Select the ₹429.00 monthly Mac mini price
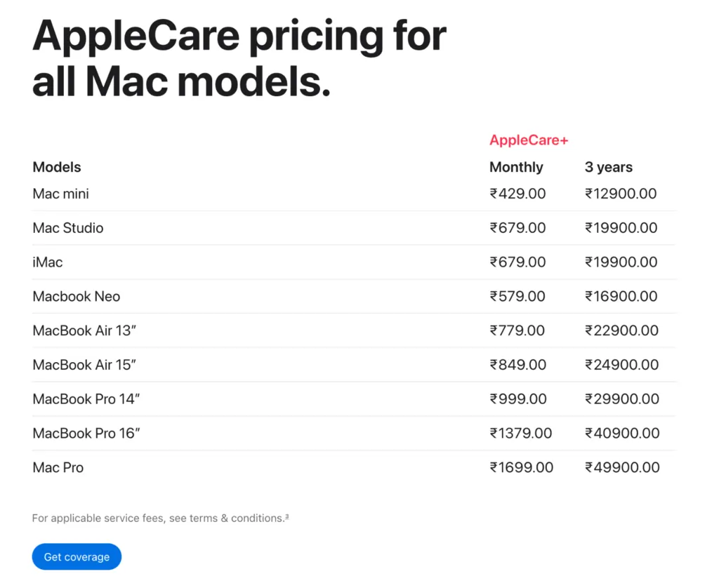719x588 pixels. [x=517, y=194]
